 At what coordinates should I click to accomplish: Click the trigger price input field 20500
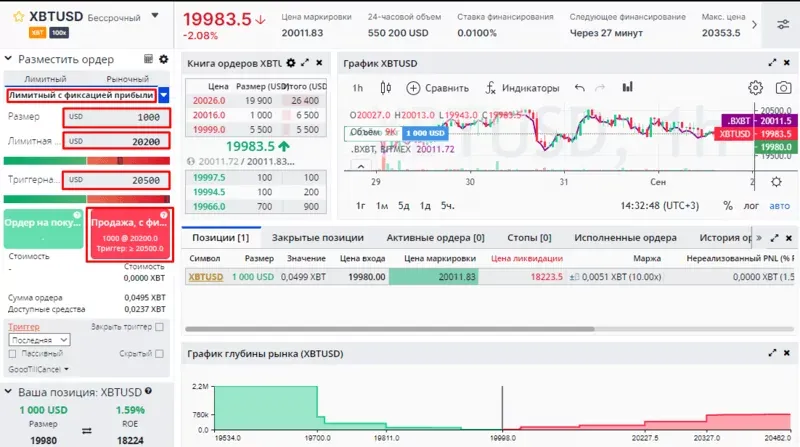coord(116,180)
